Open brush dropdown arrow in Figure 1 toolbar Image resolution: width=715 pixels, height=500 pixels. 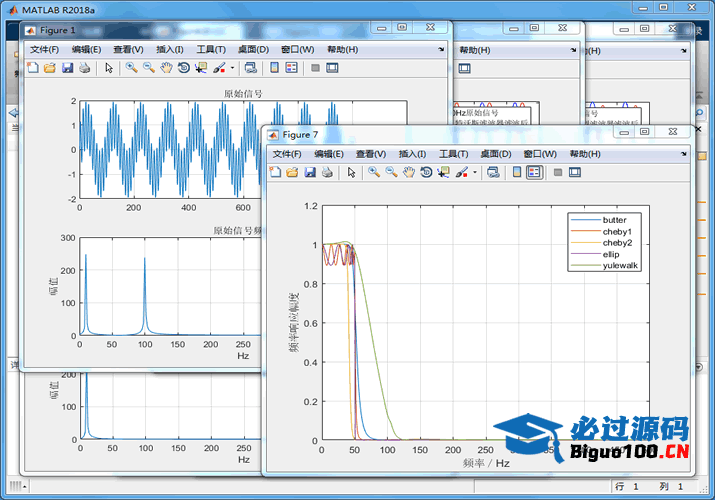[232, 68]
